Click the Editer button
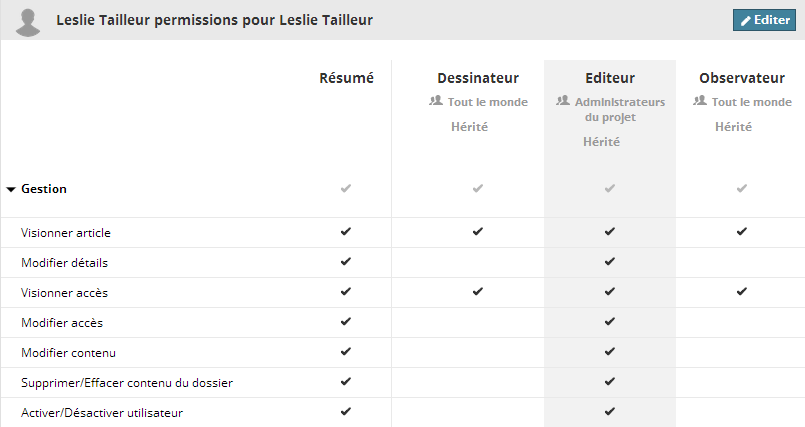Image resolution: width=805 pixels, height=427 pixels. 764,20
